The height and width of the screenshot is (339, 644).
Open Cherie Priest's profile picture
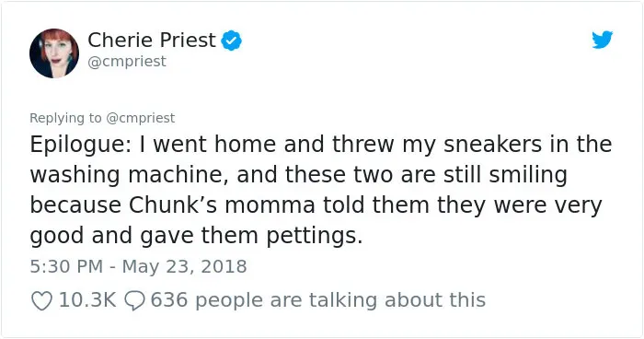[54, 53]
